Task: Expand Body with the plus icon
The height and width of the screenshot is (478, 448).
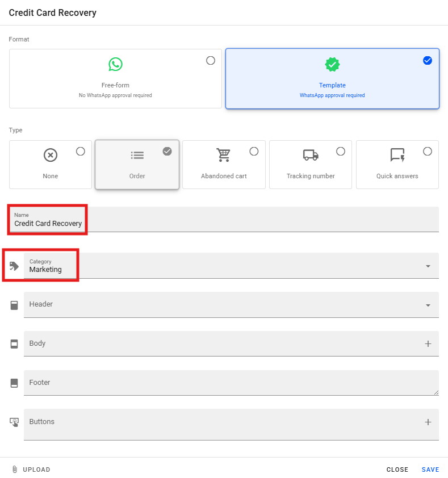Action: pos(428,344)
